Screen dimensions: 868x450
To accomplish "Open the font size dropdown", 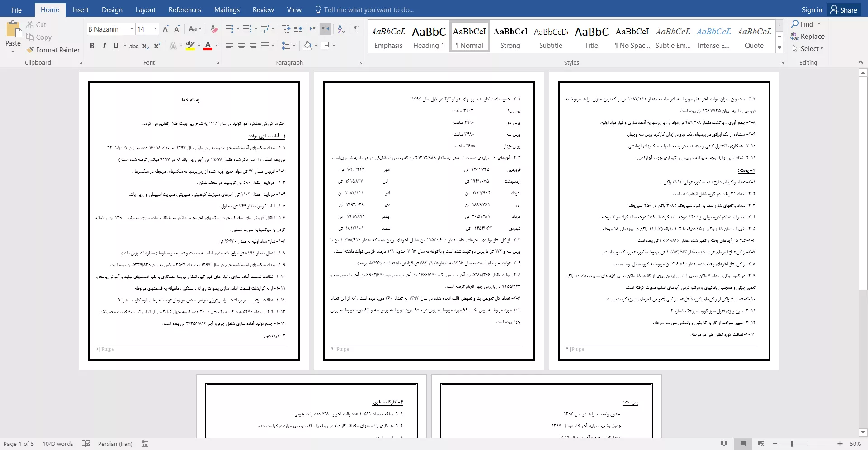I will pos(156,29).
